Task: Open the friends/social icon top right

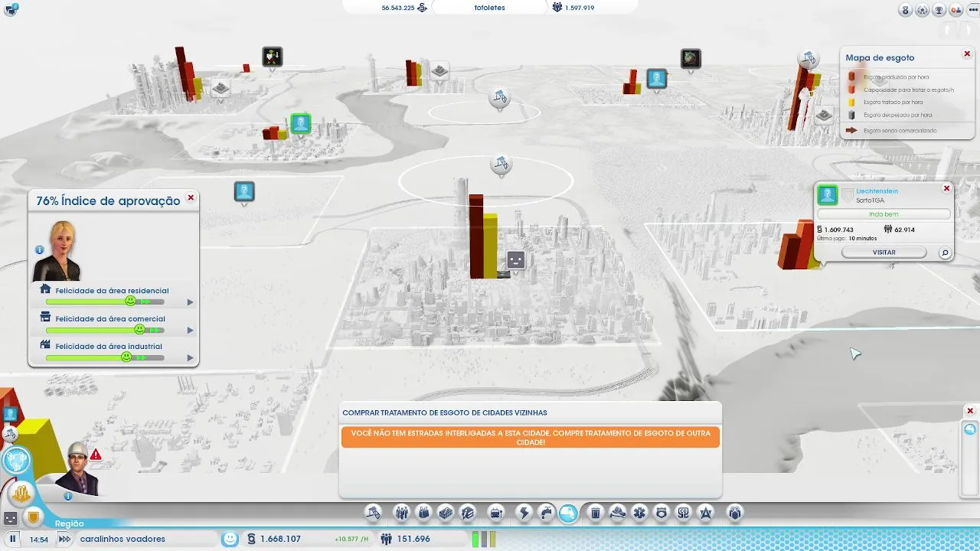Action: point(955,10)
